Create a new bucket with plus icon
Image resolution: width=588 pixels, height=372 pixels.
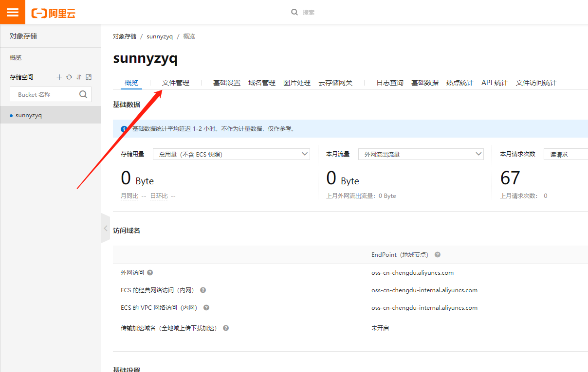(59, 77)
